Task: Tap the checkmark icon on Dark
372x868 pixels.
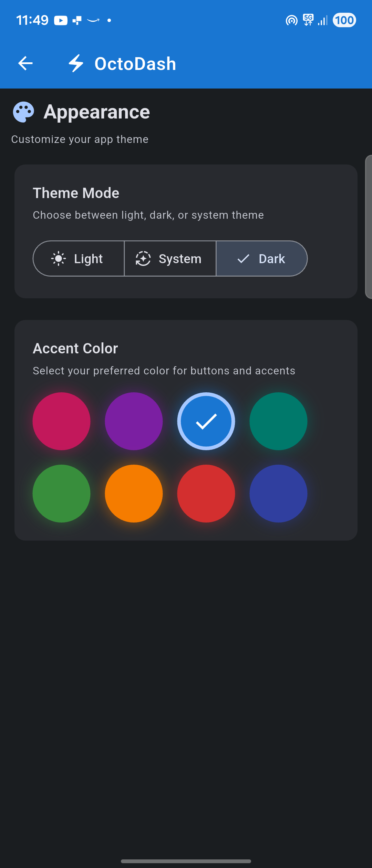Action: coord(244,259)
